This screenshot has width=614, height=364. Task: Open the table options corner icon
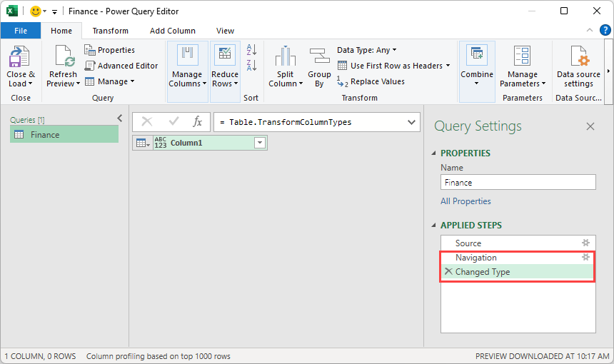click(x=143, y=143)
